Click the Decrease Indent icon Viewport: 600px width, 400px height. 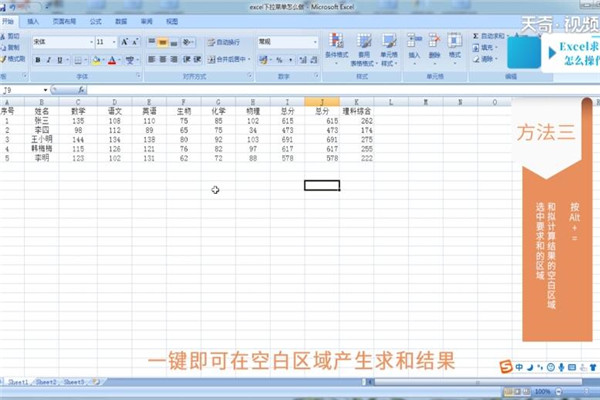point(186,59)
